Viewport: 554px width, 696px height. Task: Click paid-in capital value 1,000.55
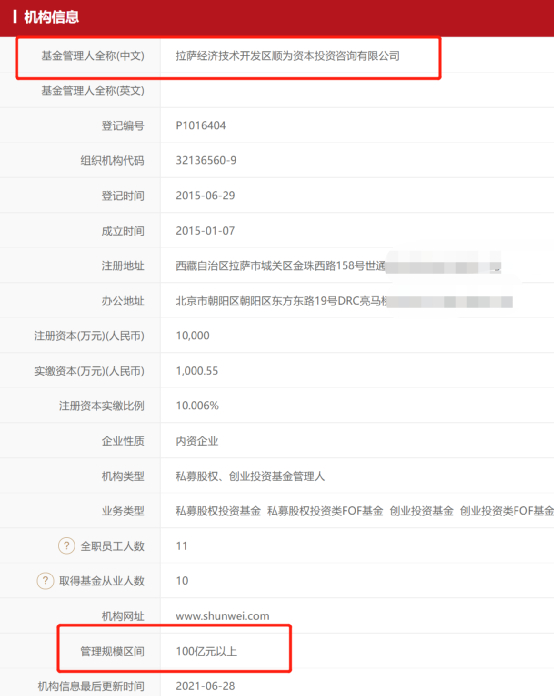click(x=197, y=371)
